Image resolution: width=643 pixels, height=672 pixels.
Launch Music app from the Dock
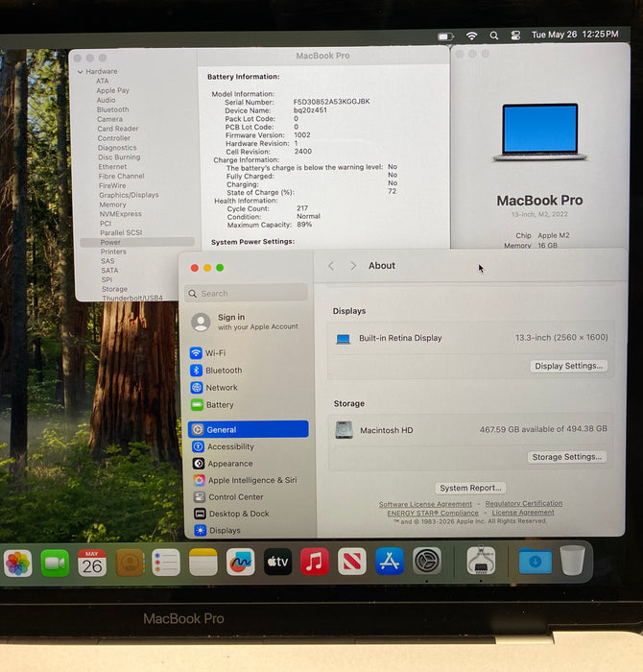(315, 562)
